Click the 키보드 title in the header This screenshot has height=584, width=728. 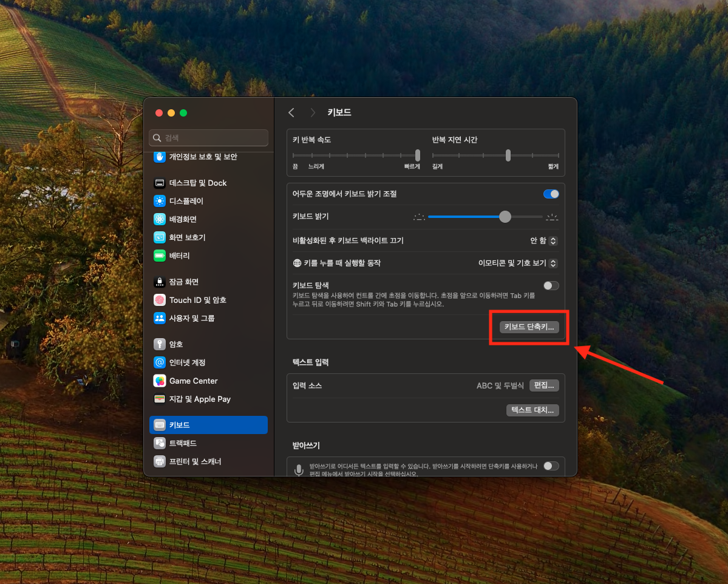(x=339, y=112)
